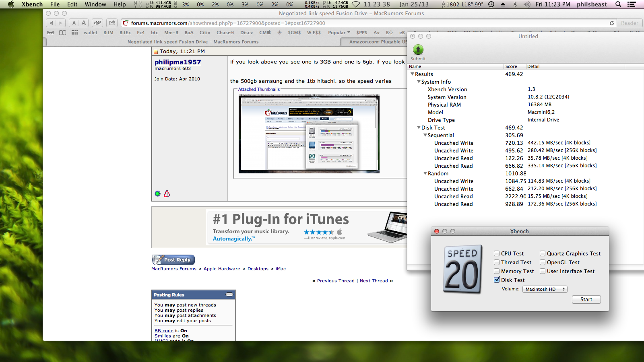Show all bookmarks with the book icon
This screenshot has width=644, height=362.
(x=63, y=33)
